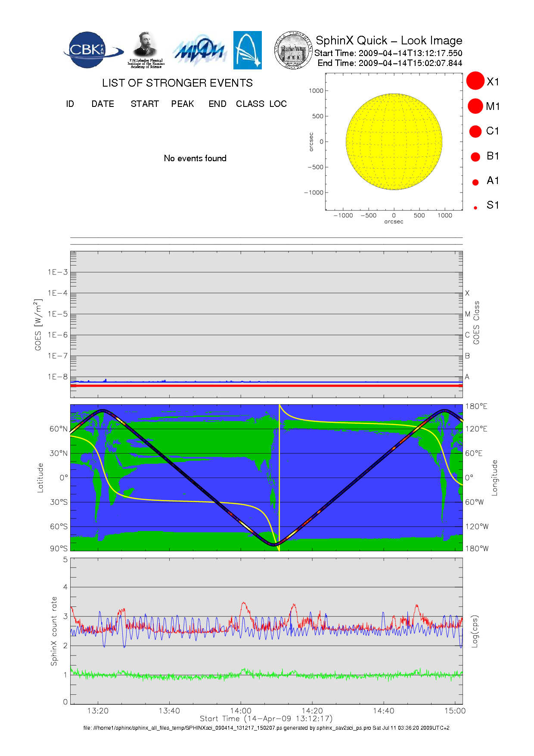Click the 14:00 time axis label
This screenshot has width=534, height=756.
click(x=240, y=711)
